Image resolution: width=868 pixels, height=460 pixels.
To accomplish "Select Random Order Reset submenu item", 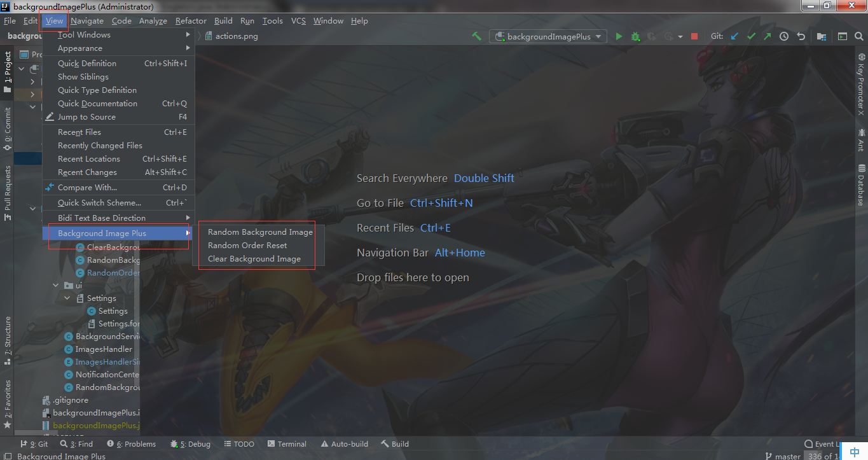I will tap(247, 246).
